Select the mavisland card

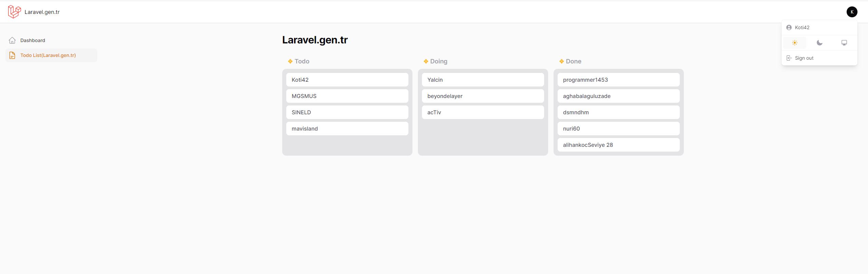coord(347,129)
